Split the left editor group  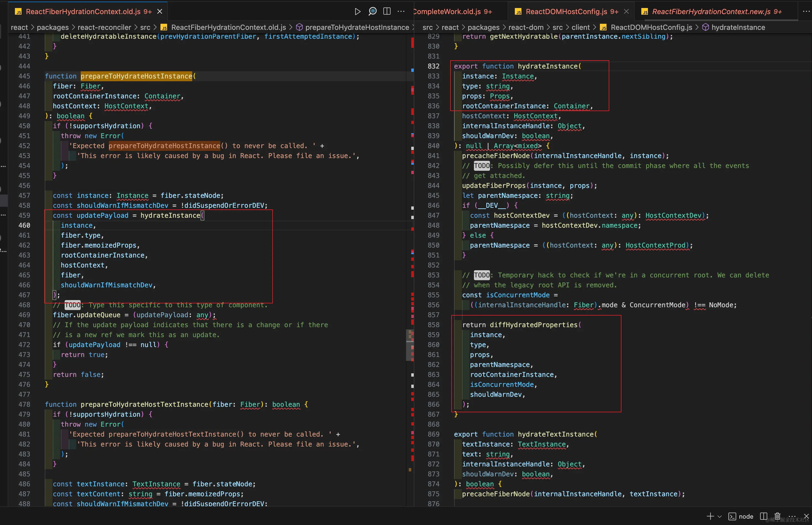pyautogui.click(x=387, y=12)
